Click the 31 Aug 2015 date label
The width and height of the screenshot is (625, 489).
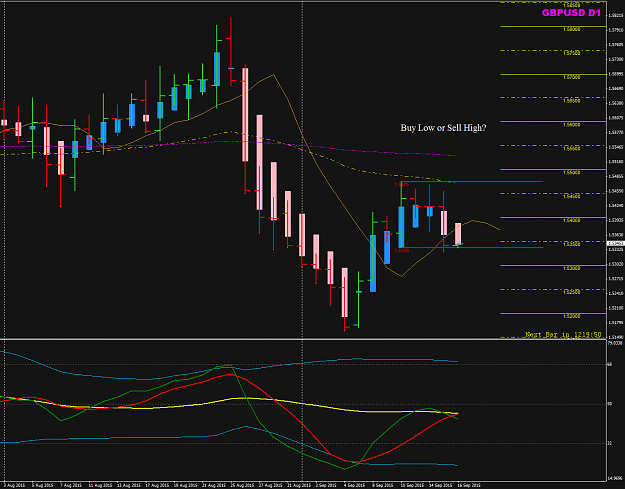300,485
